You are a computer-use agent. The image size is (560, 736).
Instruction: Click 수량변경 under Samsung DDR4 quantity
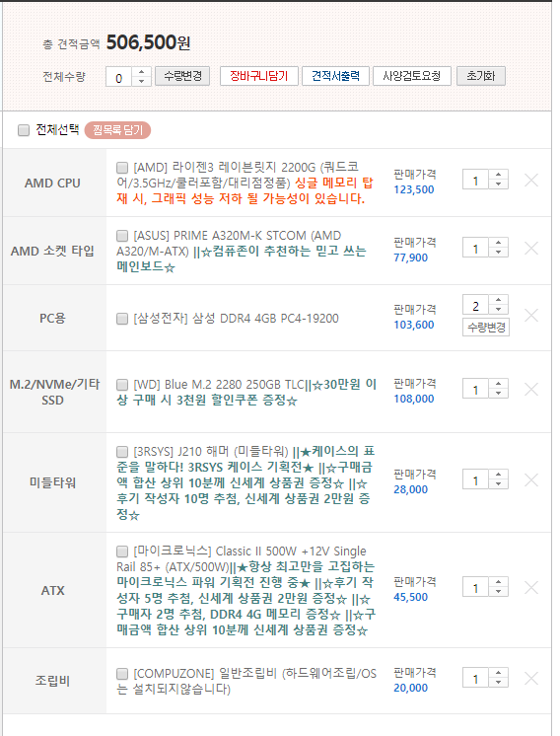486,328
